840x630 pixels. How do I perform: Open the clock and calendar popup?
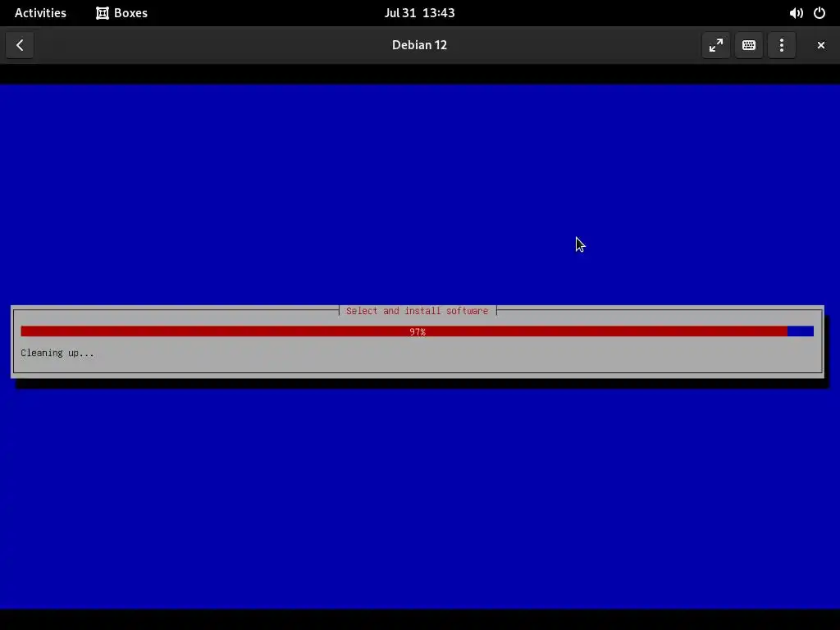[419, 13]
